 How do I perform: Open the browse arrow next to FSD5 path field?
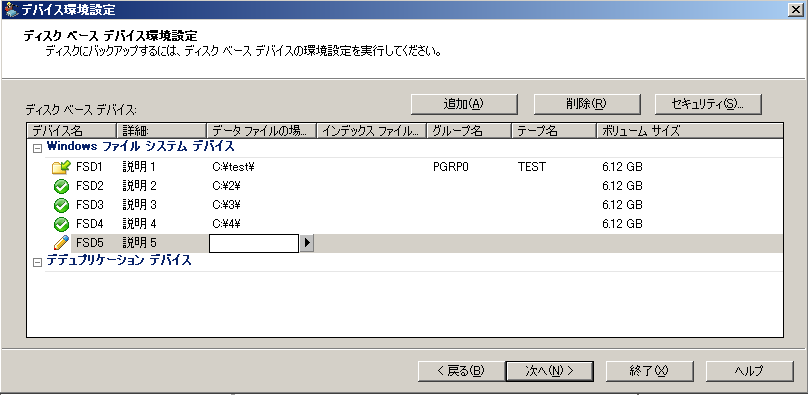[307, 243]
